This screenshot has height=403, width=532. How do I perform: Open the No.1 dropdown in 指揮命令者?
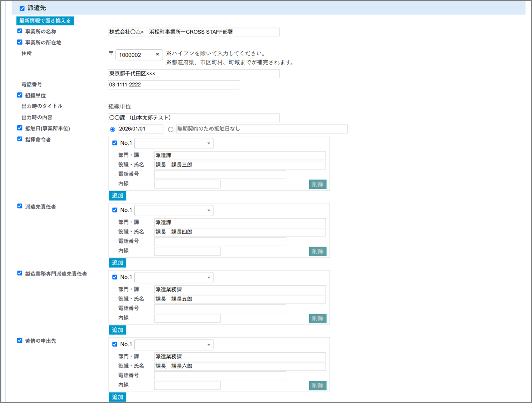(174, 143)
